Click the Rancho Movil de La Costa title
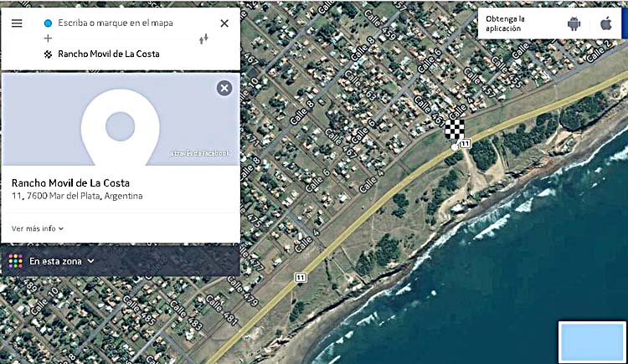Image resolution: width=628 pixels, height=364 pixels. click(70, 183)
